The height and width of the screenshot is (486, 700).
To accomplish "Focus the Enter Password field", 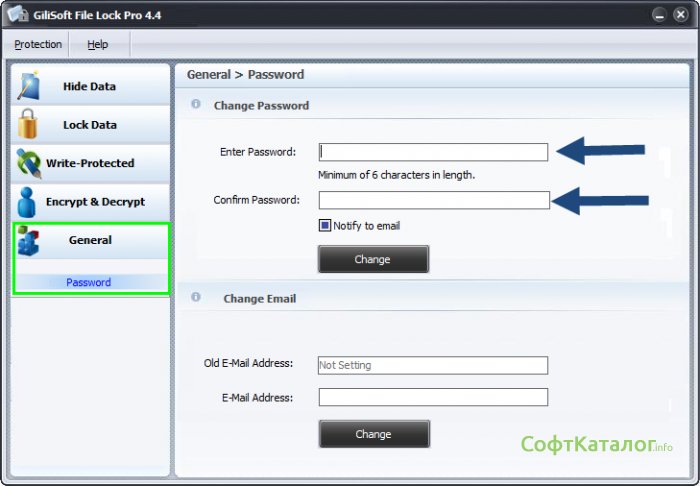I will point(433,152).
